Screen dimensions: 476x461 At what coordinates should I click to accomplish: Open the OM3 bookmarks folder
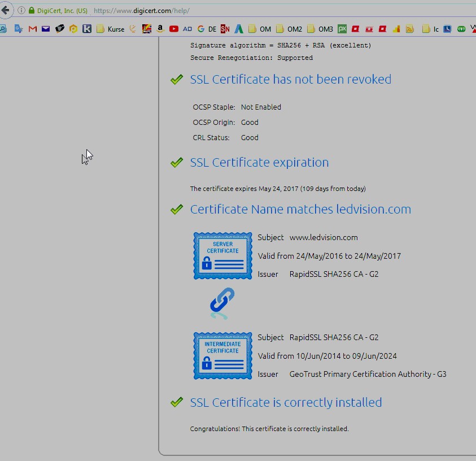[320, 29]
